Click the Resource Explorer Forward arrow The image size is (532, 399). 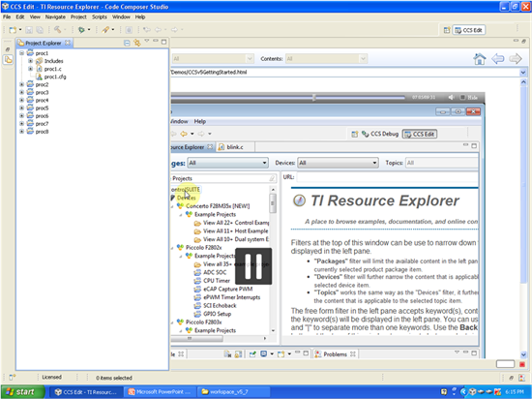tap(516, 59)
